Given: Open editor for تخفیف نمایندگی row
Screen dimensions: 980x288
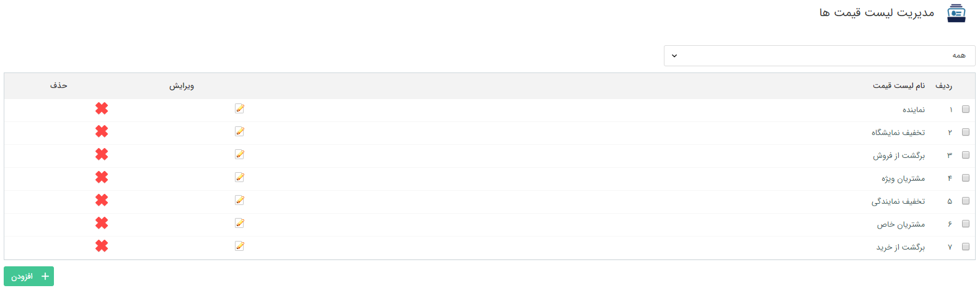Looking at the screenshot, I should (x=239, y=200).
